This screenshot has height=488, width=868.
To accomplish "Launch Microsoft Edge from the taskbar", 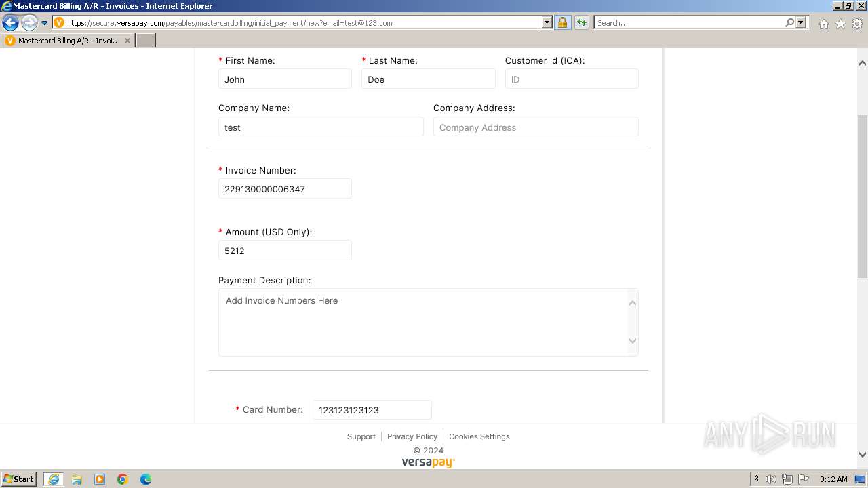I will [146, 479].
